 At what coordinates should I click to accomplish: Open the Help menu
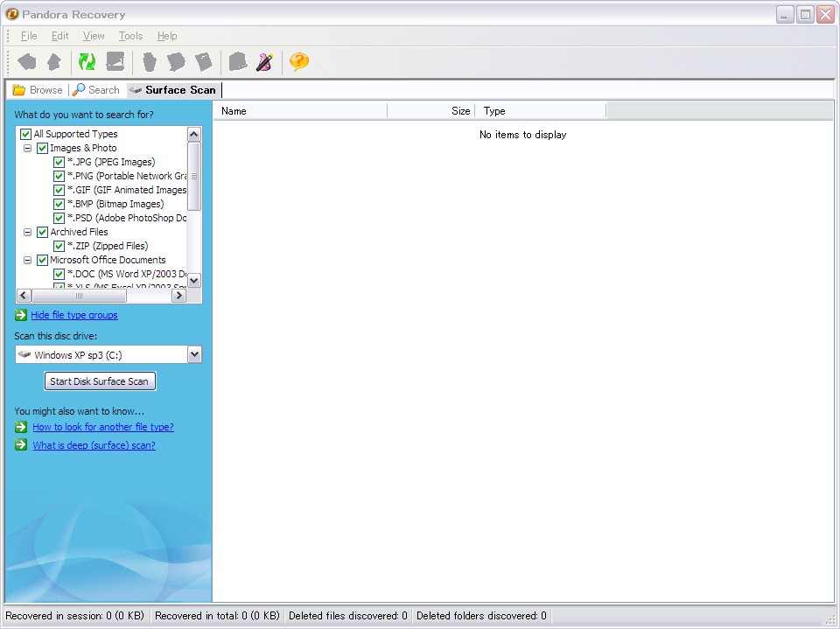tap(167, 36)
